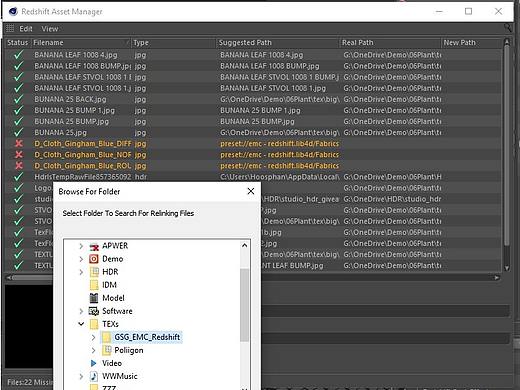Sort by the Status column header
Viewport: 520px width, 390px height.
pos(18,43)
